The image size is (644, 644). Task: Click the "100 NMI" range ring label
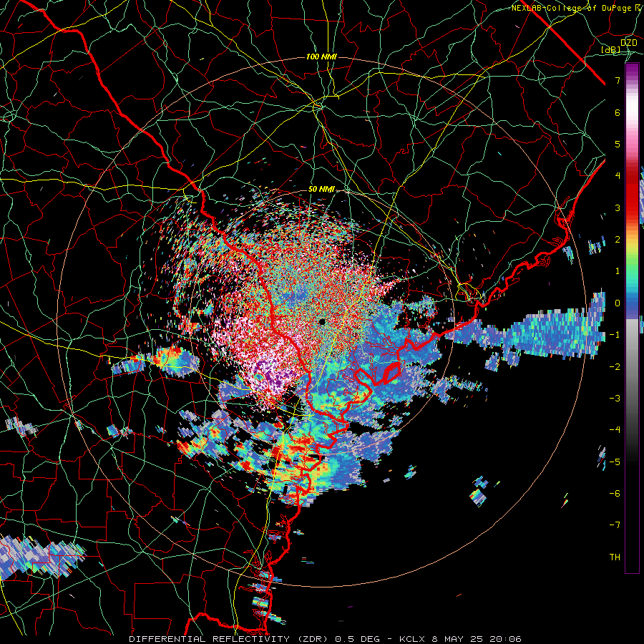321,57
